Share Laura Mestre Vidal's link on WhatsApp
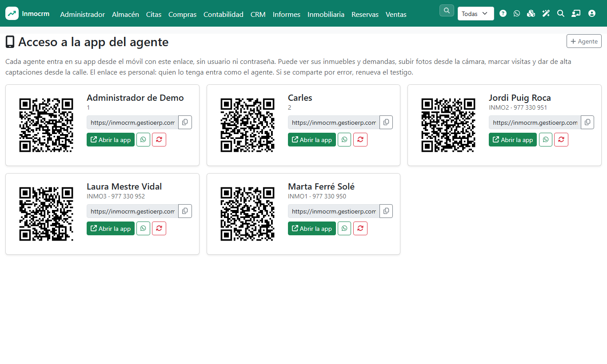 coord(143,229)
